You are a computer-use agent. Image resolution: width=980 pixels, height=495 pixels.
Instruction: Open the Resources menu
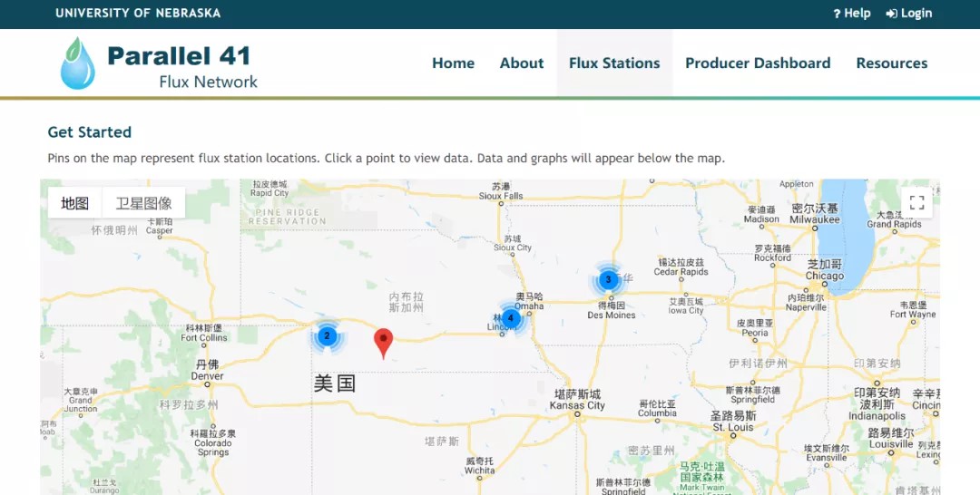coord(891,63)
